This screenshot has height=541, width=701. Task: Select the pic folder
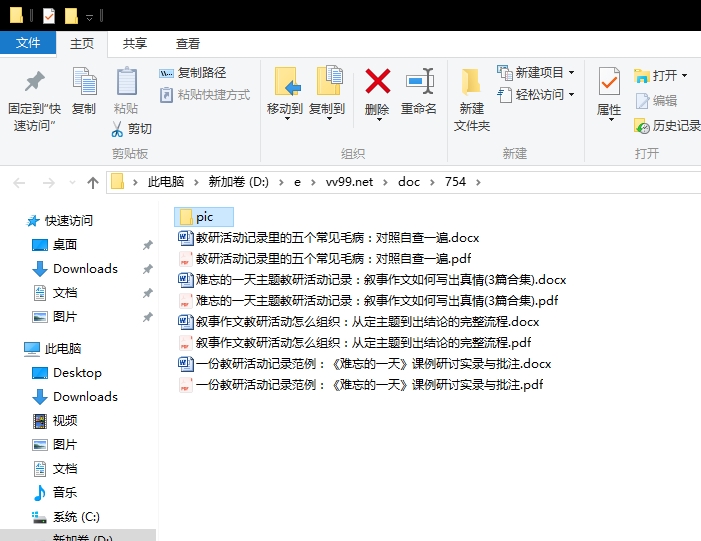[x=204, y=217]
